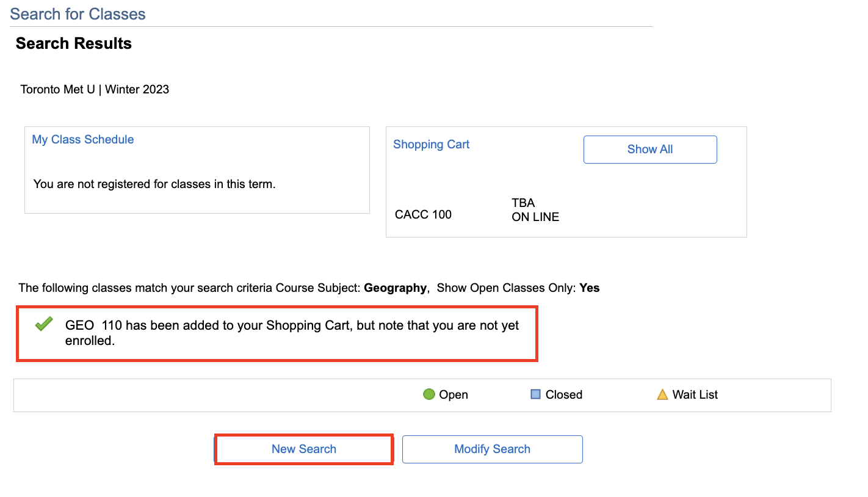Click the Search for Classes page title

pyautogui.click(x=78, y=14)
